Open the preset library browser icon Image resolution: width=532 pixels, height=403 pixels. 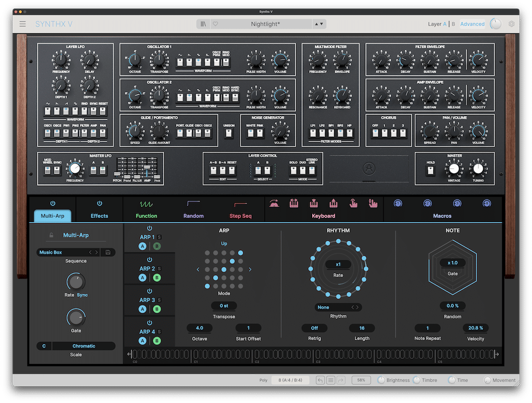tap(203, 24)
